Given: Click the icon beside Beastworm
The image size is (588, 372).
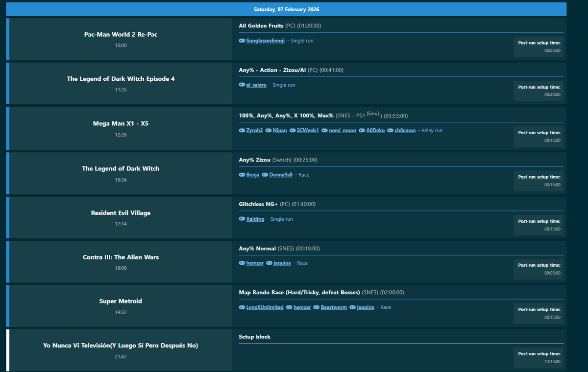Looking at the screenshot, I should tap(317, 307).
